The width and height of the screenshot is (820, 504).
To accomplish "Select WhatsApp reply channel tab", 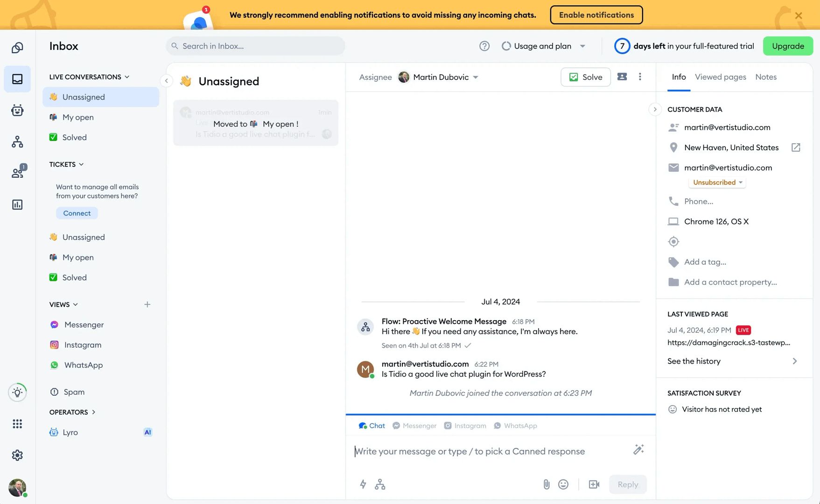I will pyautogui.click(x=515, y=426).
